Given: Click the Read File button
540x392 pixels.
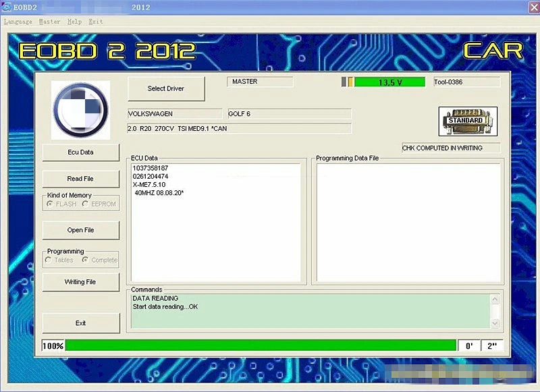Looking at the screenshot, I should (x=80, y=179).
